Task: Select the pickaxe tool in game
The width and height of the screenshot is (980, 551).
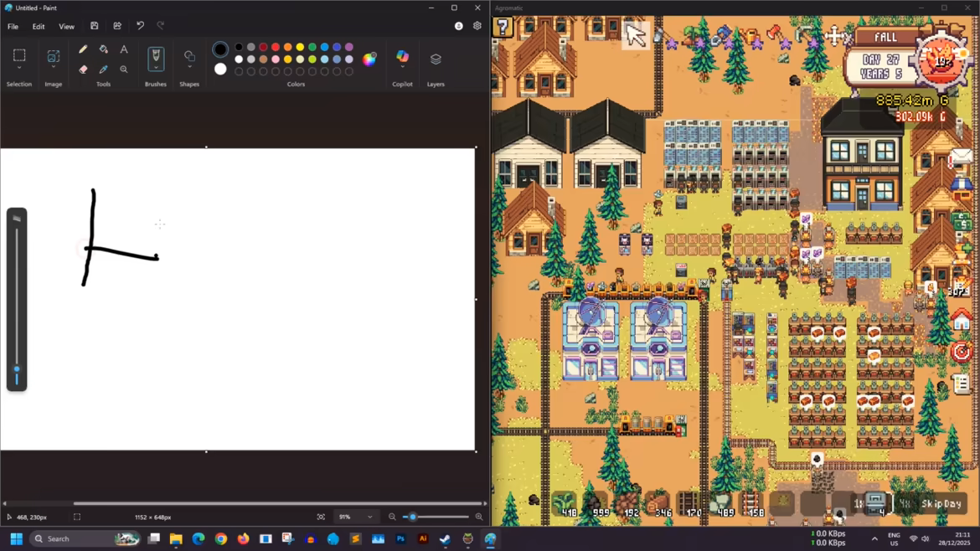Action: (804, 35)
